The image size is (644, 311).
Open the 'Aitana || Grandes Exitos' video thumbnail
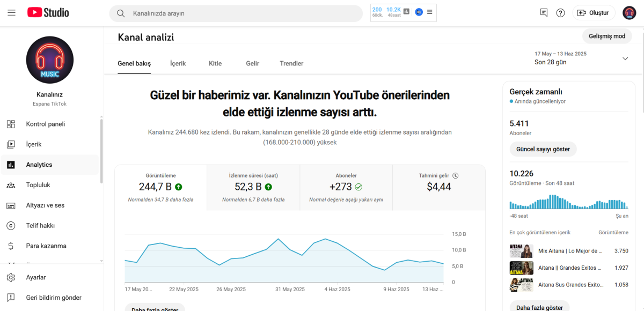tap(522, 268)
